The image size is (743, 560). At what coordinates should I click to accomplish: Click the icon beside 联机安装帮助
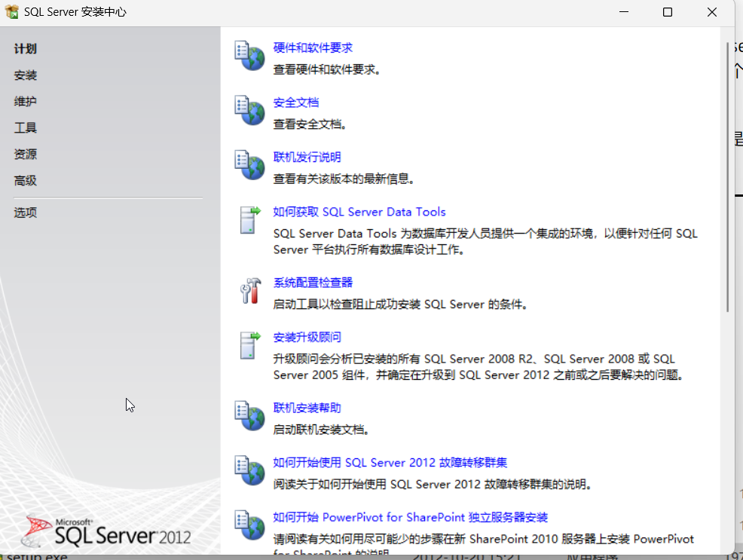[x=249, y=416]
